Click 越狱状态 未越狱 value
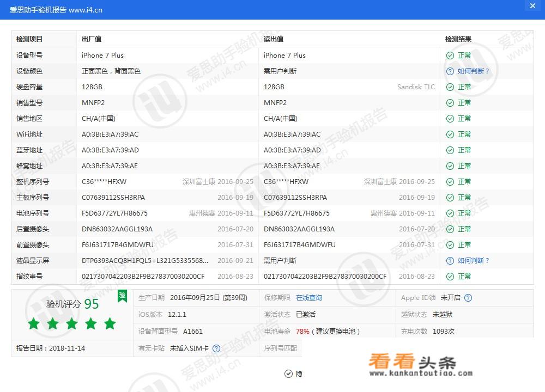 [x=443, y=315]
